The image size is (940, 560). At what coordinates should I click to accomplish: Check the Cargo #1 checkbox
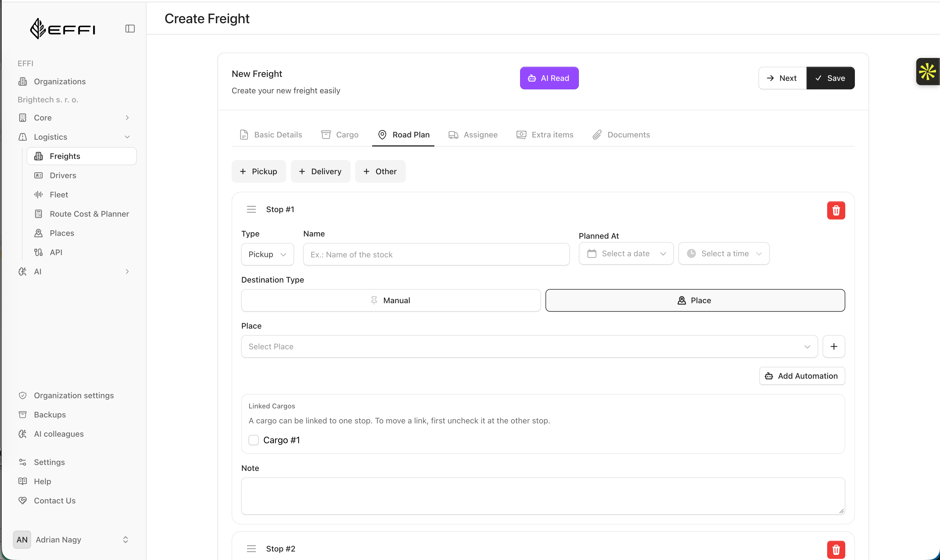(x=253, y=440)
